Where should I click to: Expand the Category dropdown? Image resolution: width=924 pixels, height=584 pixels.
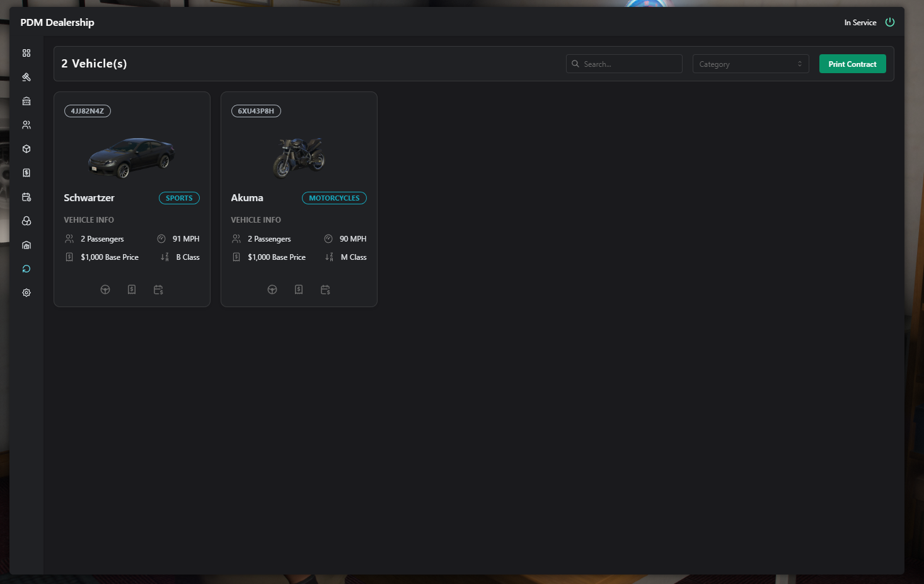(750, 64)
